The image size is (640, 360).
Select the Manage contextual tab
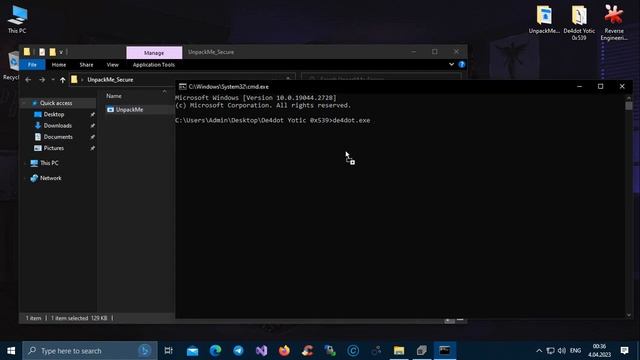click(x=154, y=53)
